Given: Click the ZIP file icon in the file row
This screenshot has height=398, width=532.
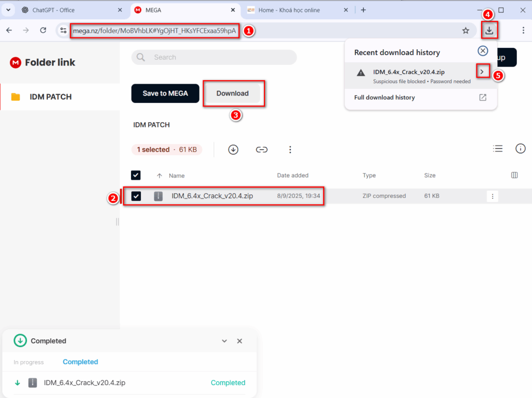Looking at the screenshot, I should coord(158,196).
